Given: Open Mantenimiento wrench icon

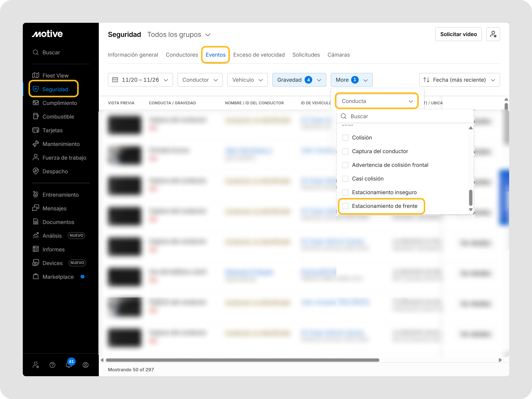Looking at the screenshot, I should click(x=36, y=144).
